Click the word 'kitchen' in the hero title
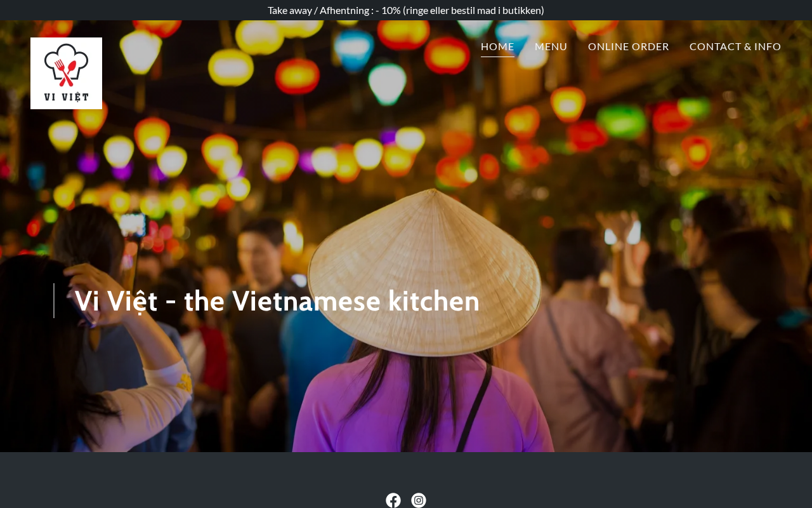Viewport: 812px width, 508px height. [434, 301]
